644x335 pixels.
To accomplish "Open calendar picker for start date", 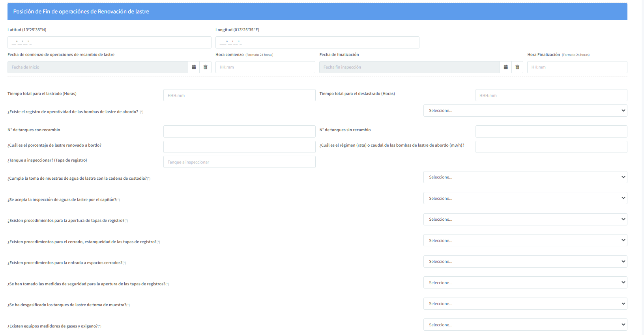I will coord(194,67).
